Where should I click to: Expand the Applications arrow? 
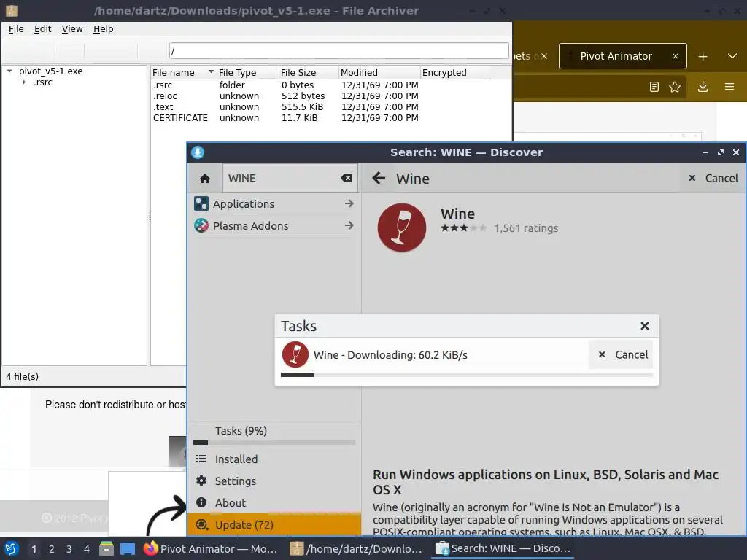349,204
